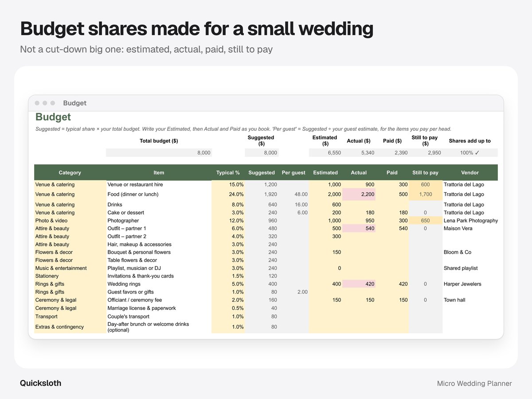The height and width of the screenshot is (399, 532).
Task: Select the 'Drinks' item cell
Action: [159, 204]
